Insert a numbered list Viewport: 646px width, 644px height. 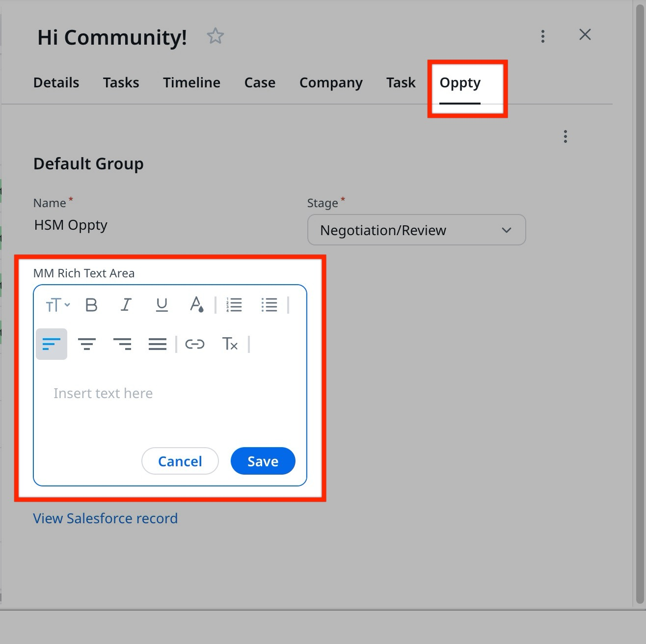coord(234,305)
